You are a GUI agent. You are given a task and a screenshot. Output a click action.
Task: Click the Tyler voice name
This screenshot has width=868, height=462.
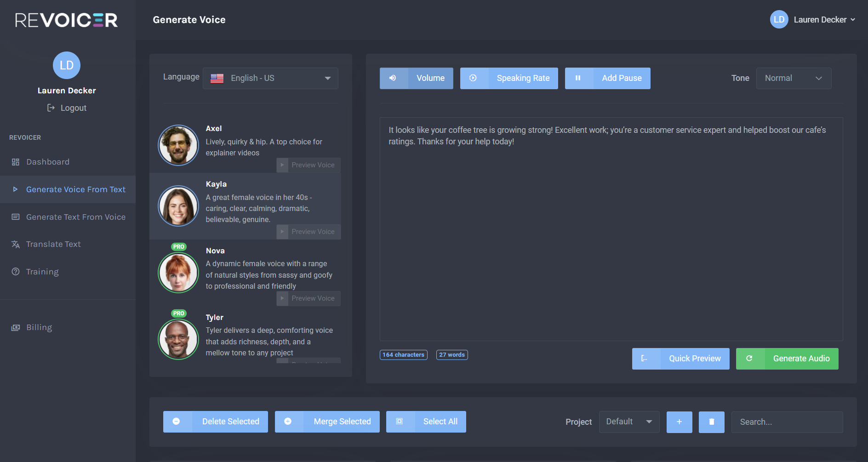click(214, 317)
